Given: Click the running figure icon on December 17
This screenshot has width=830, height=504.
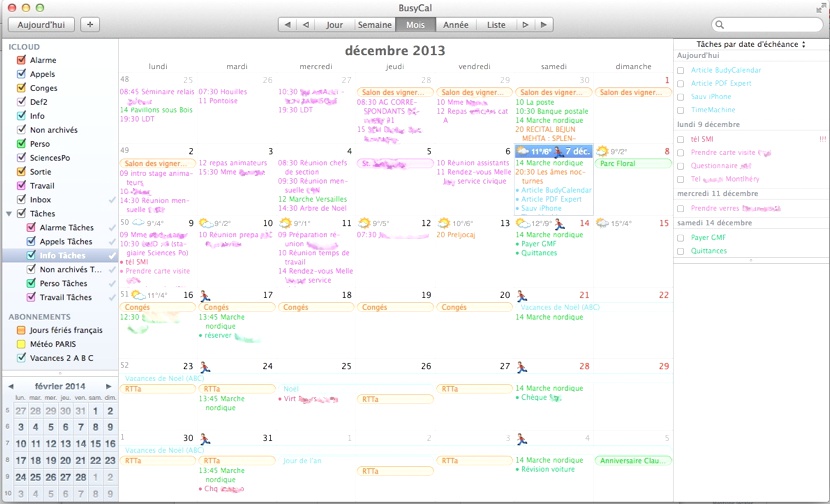Looking at the screenshot, I should (x=205, y=296).
